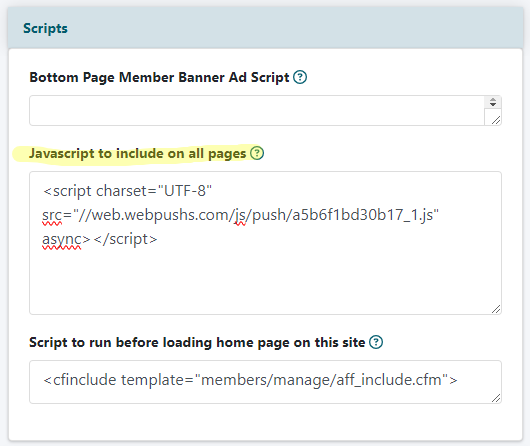This screenshot has width=530, height=447.
Task: Click the 'Script to run before loading home page' label
Action: click(x=197, y=343)
